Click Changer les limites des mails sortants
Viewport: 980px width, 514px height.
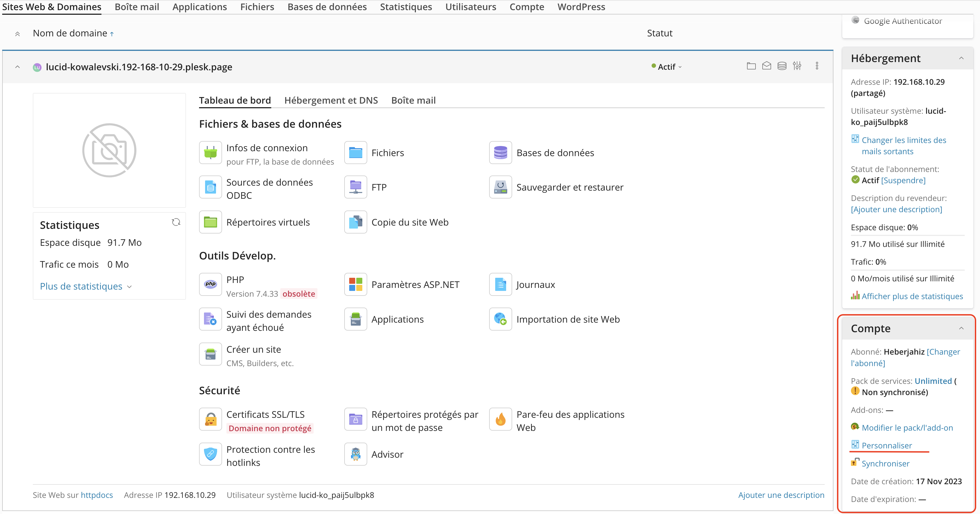coord(903,146)
